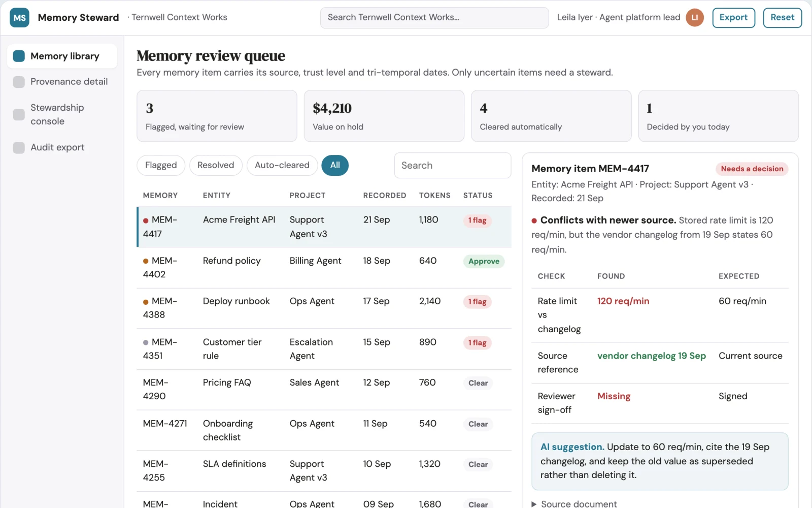Select the Deploy runbook row
The height and width of the screenshot is (508, 812).
pyautogui.click(x=324, y=308)
